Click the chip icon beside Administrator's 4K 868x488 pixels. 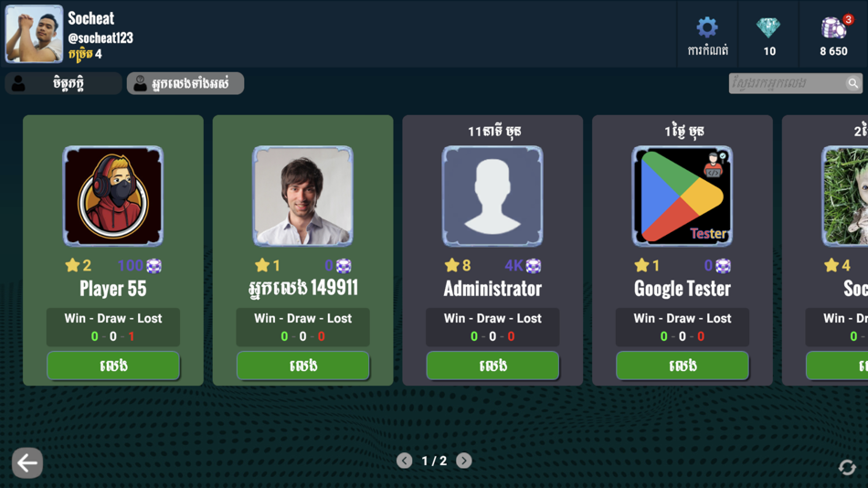(x=533, y=266)
